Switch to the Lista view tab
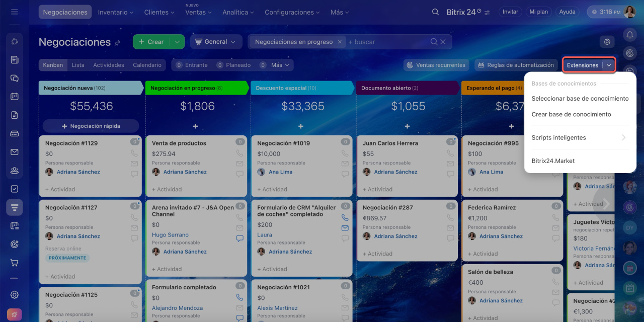This screenshot has width=644, height=322. pos(78,65)
